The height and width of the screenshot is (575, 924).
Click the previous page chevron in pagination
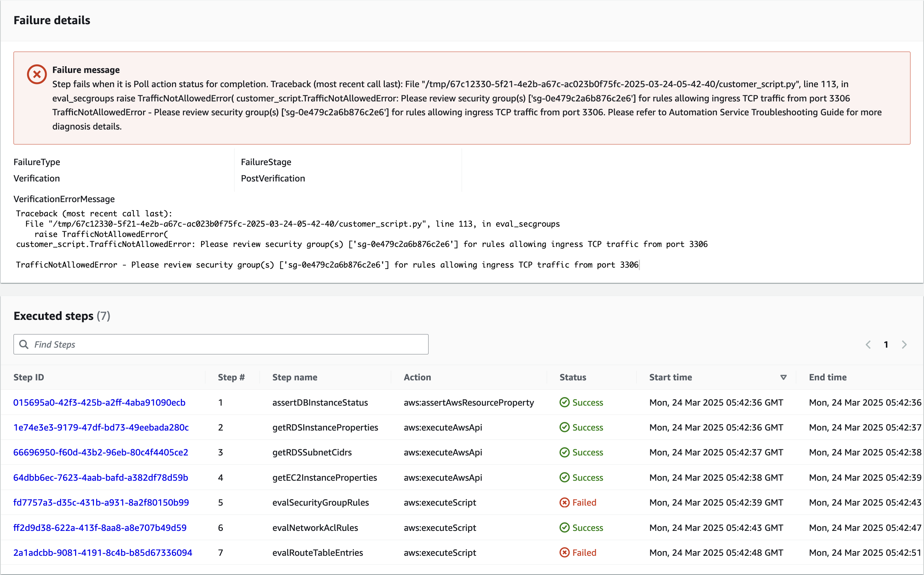868,344
